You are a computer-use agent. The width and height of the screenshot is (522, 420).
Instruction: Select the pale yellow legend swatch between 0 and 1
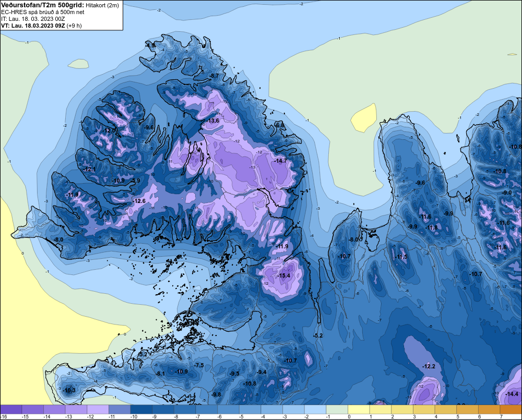pyautogui.click(x=359, y=410)
